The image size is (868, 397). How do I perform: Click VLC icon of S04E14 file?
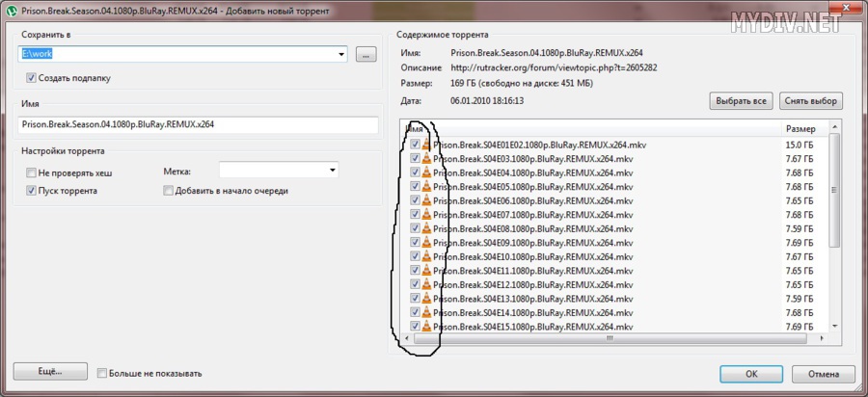426,312
